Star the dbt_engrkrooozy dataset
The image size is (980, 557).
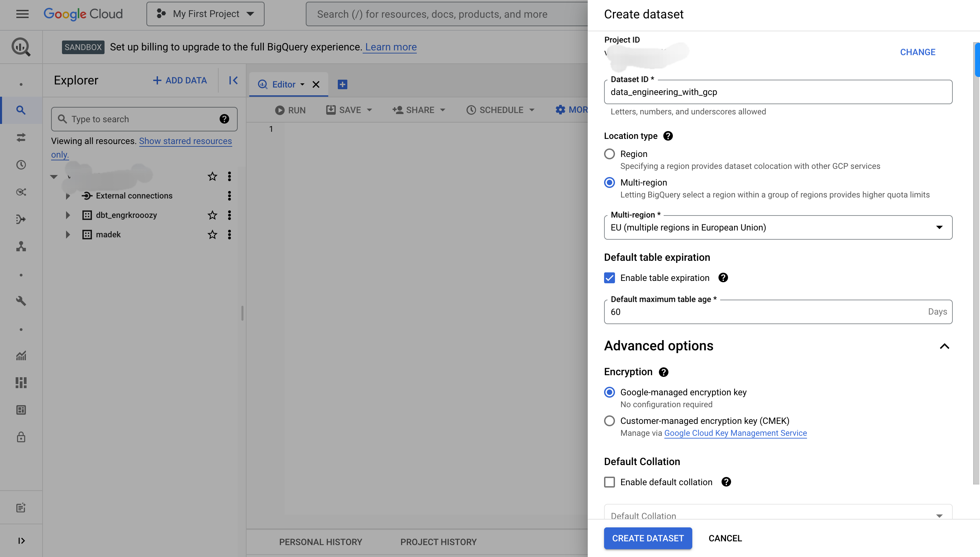212,215
